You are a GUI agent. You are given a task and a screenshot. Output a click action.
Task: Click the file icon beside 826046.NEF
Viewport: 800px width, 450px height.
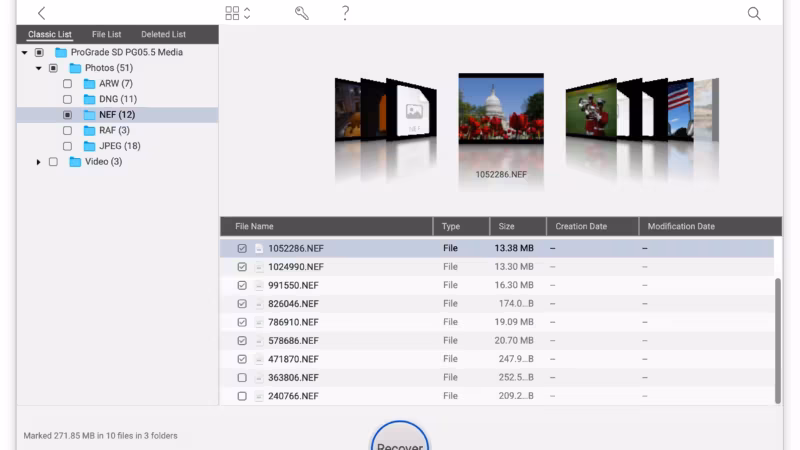259,304
